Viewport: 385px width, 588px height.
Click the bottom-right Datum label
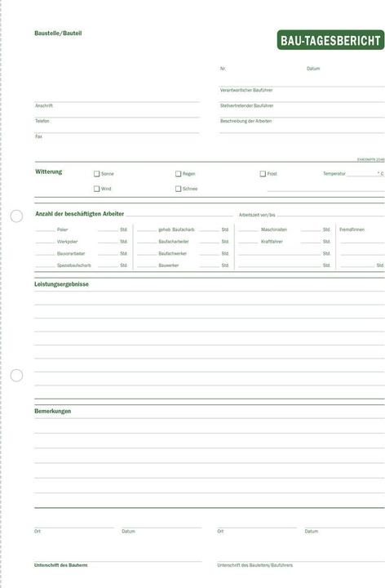(x=312, y=532)
